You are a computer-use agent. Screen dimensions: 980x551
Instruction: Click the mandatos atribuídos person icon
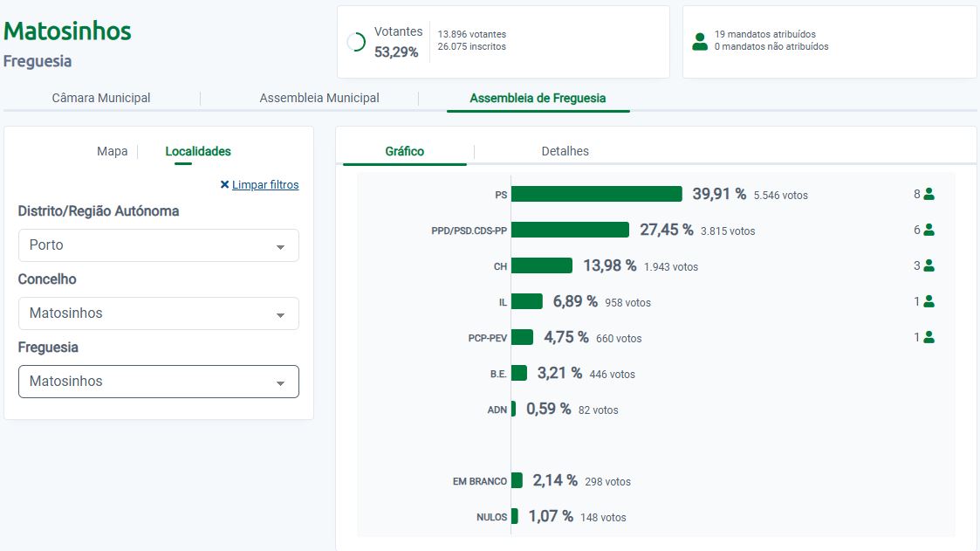[x=699, y=41]
